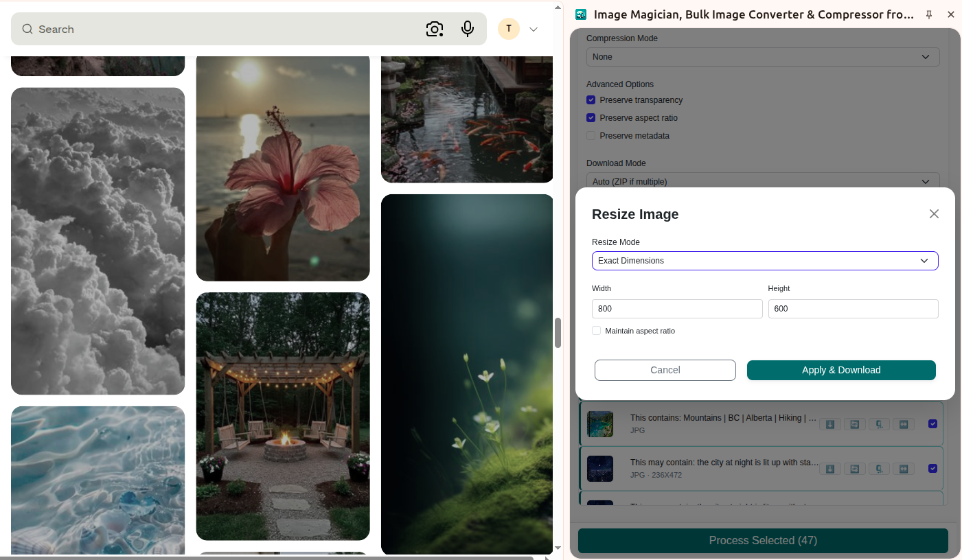962x560 pixels.
Task: Click the Width input field
Action: pos(677,309)
